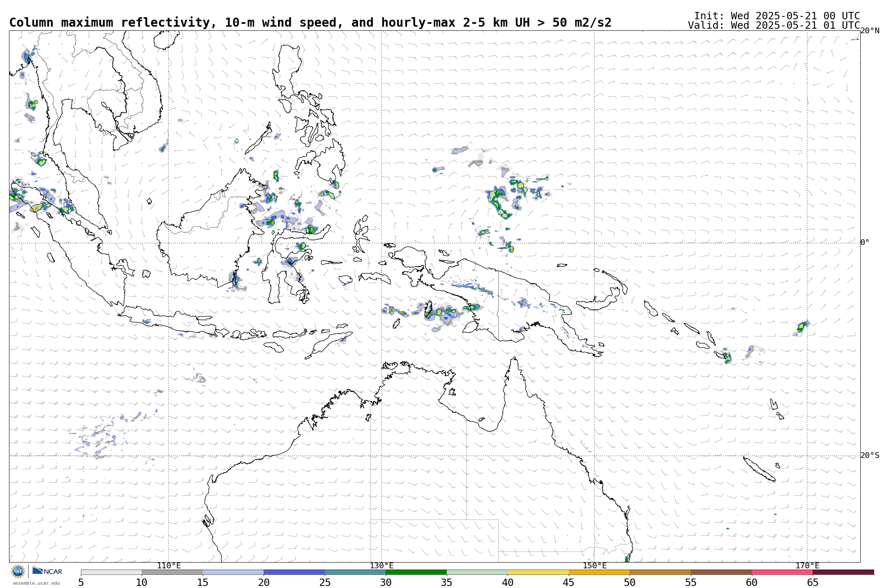Click the pale green 35-40 dBZ swatch
Image resolution: width=887 pixels, height=588 pixels.
[477, 572]
